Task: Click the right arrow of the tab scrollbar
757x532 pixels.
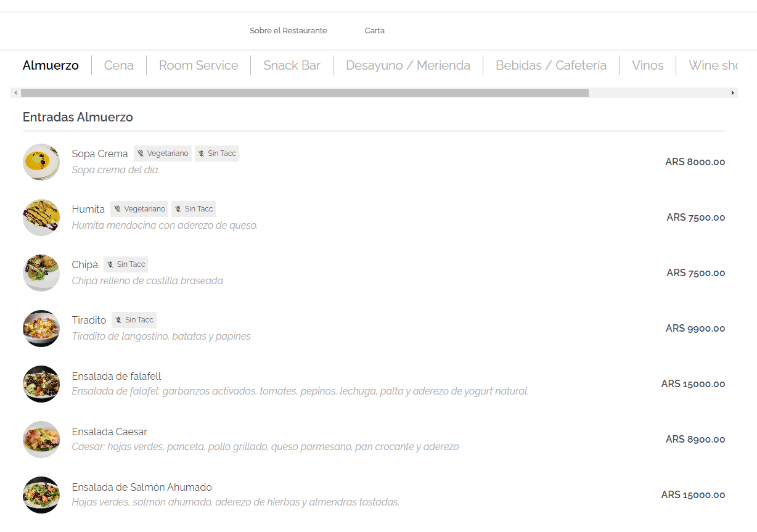Action: point(732,92)
